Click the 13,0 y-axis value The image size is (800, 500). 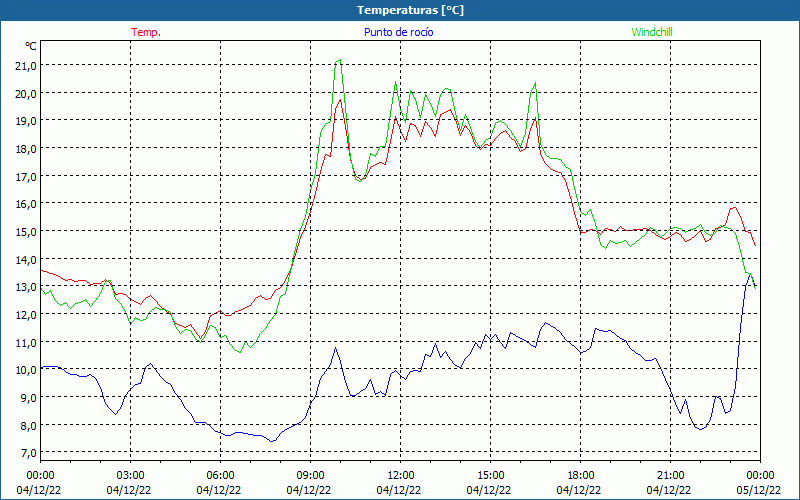click(x=27, y=287)
